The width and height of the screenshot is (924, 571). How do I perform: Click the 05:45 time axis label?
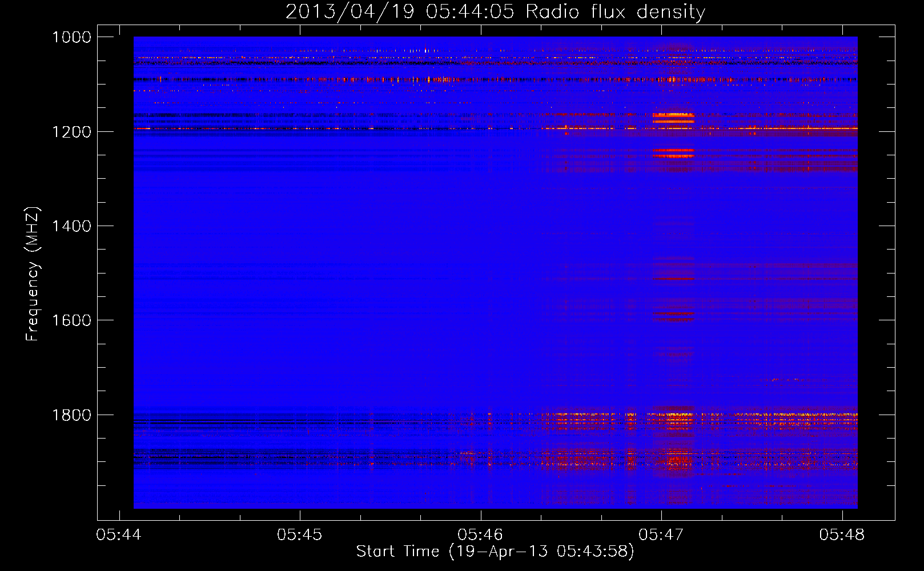point(299,535)
